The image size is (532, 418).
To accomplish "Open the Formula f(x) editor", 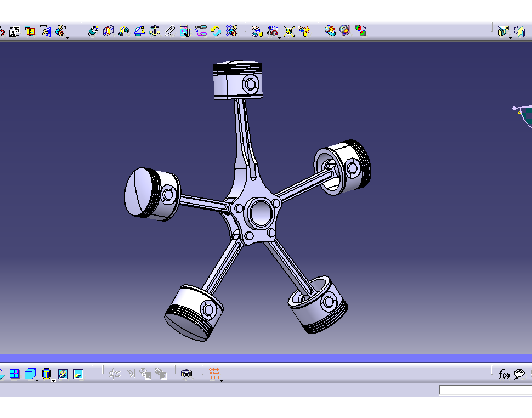I will 503,374.
